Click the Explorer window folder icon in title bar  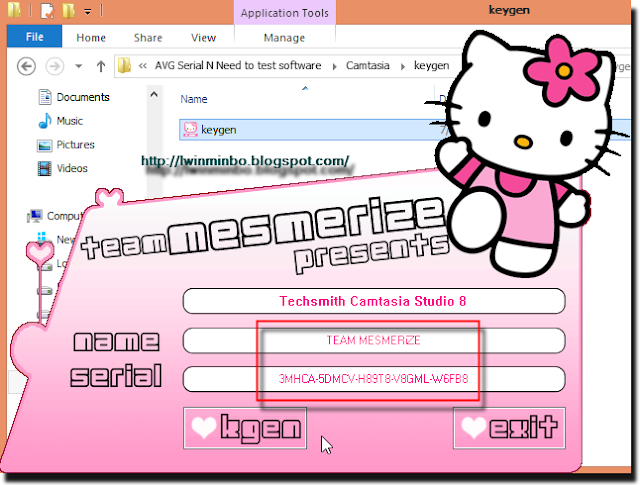pos(14,10)
